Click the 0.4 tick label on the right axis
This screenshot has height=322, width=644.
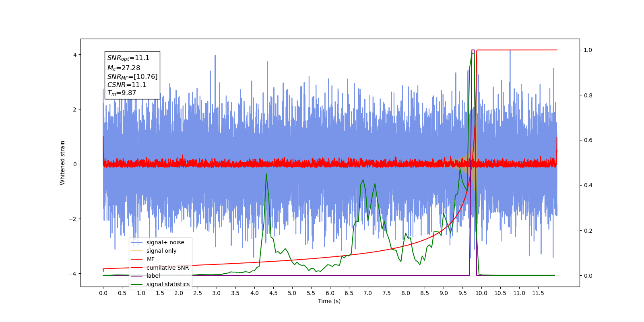coord(588,186)
